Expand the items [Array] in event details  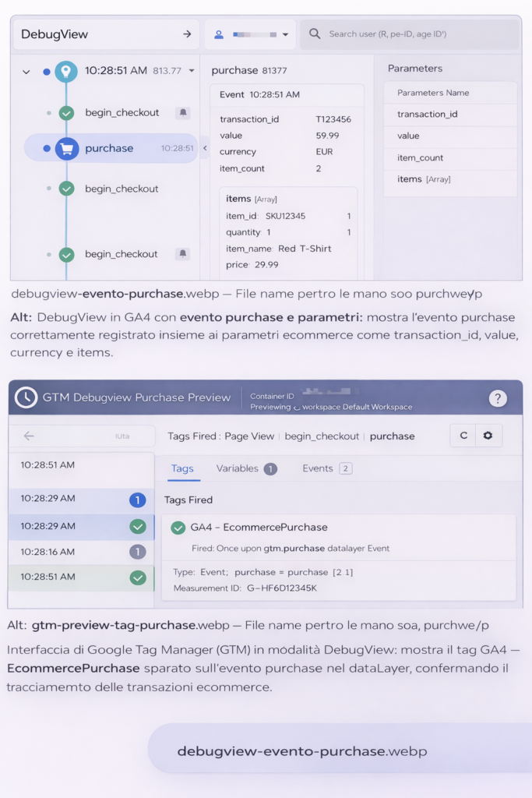coord(252,199)
